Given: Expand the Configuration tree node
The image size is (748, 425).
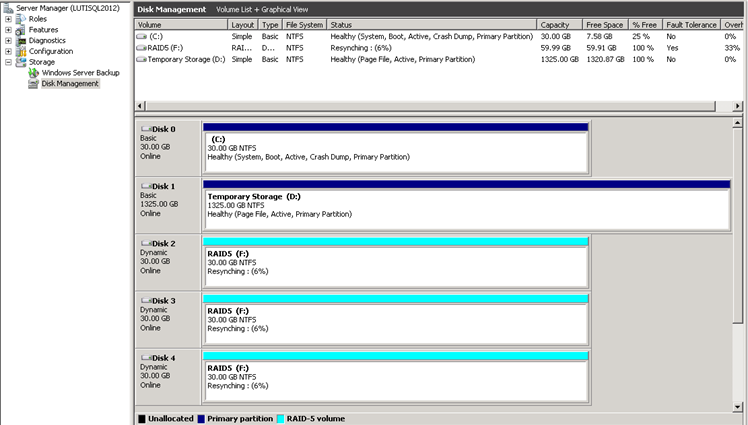Looking at the screenshot, I should [8, 52].
